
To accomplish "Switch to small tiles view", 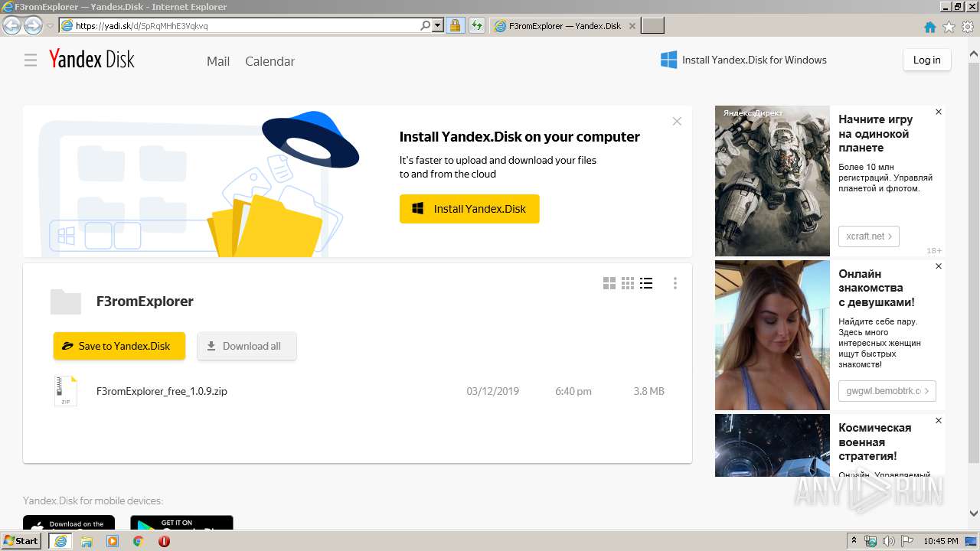I will pos(628,283).
